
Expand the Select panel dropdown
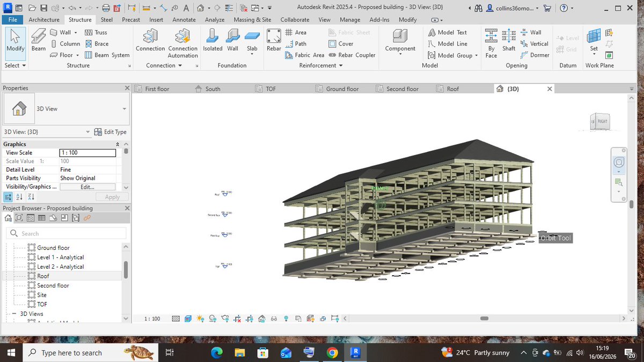pos(15,65)
